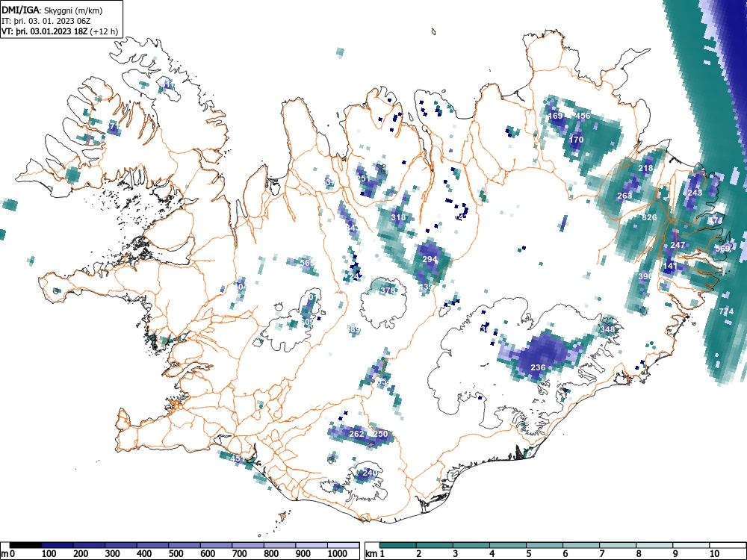
Task: Click the map value 826
Action: click(649, 217)
